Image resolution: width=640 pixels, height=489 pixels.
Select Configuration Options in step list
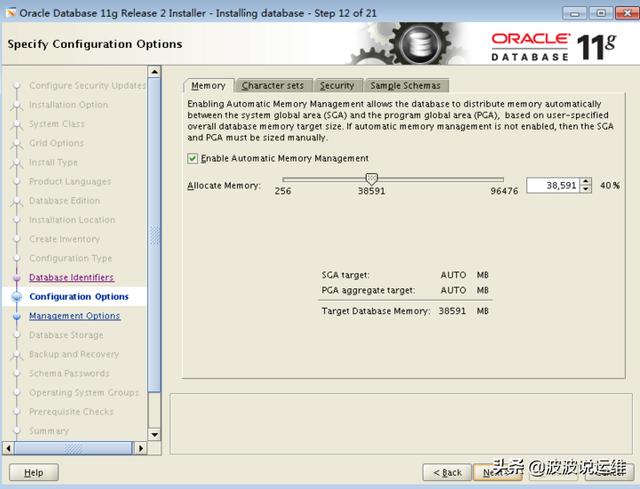[79, 297]
